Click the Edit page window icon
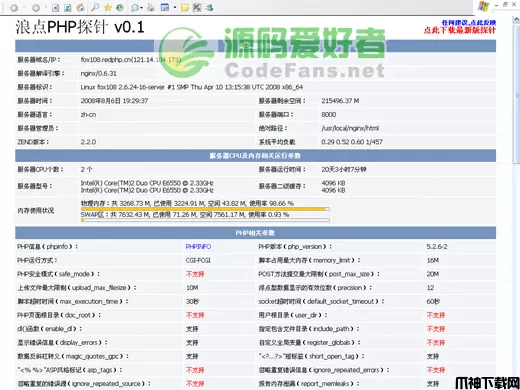Image resolution: width=520 pixels, height=390 pixels. (165, 7)
